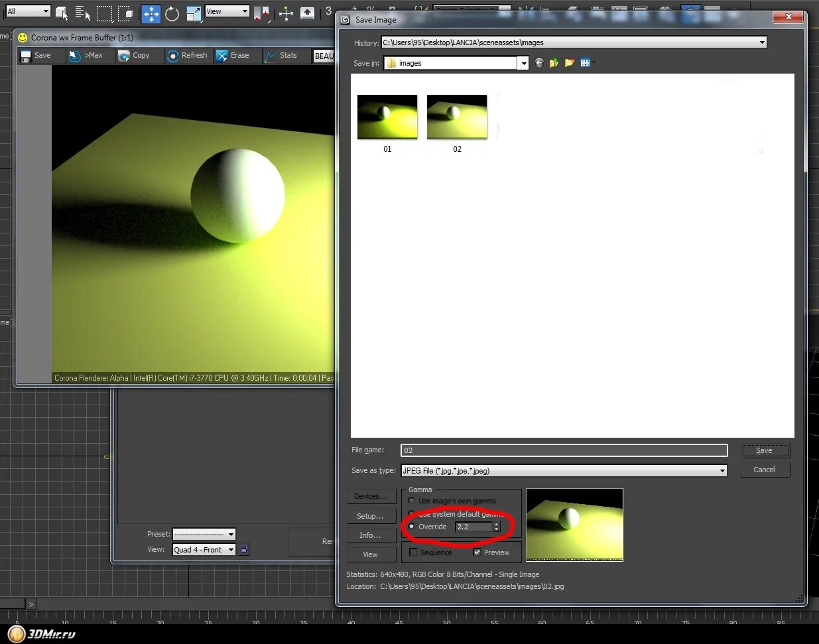Select Use system default gamma option

(x=412, y=514)
